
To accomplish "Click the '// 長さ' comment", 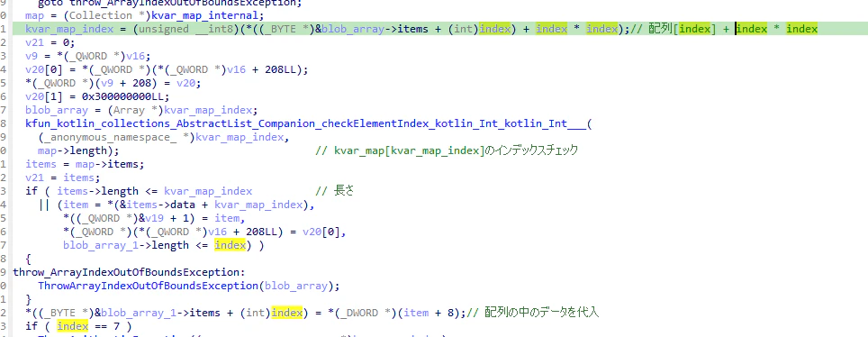I will pos(334,191).
